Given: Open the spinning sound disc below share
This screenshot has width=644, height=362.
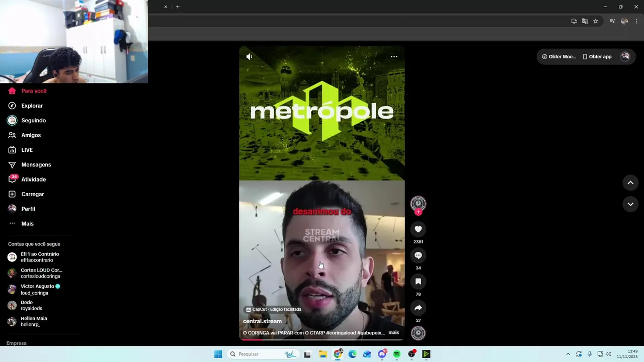Looking at the screenshot, I should point(418,333).
